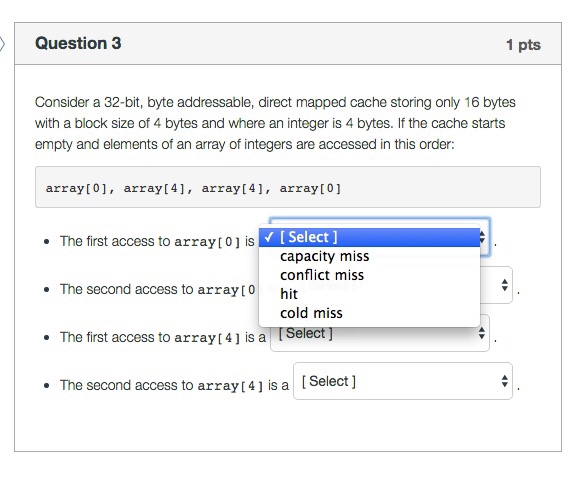
Task: Open the dropdown for first access to array[4]
Action: [x=380, y=338]
